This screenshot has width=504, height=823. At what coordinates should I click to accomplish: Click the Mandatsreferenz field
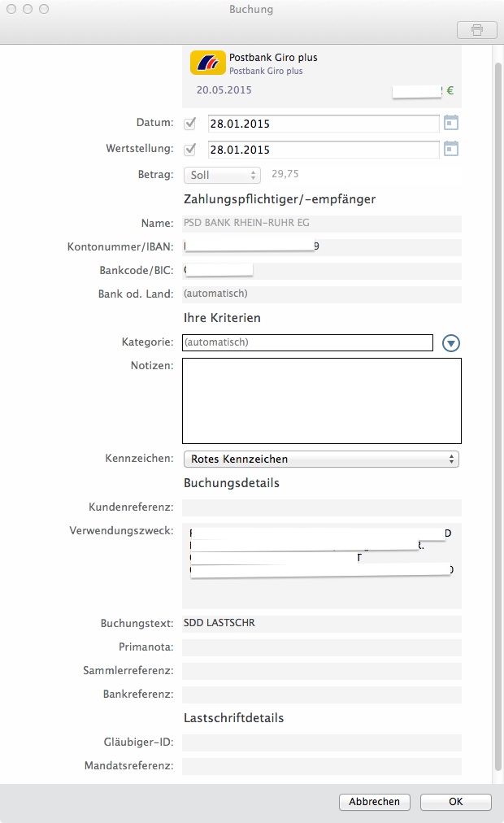(321, 766)
